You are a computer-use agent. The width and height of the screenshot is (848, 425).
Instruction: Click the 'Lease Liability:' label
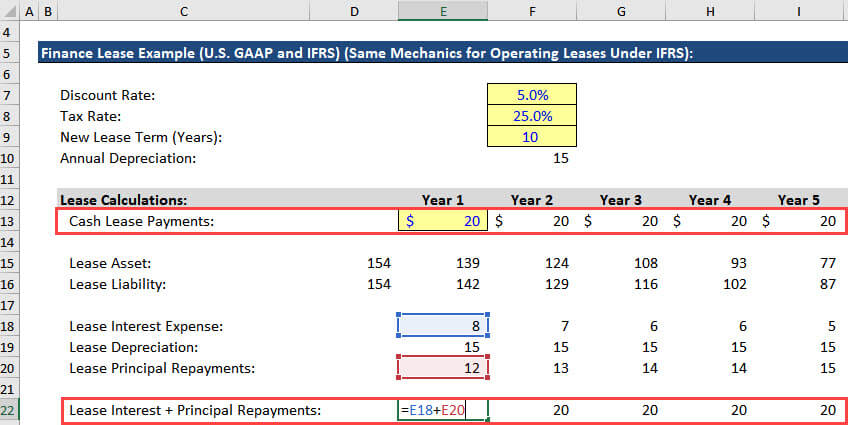click(117, 284)
